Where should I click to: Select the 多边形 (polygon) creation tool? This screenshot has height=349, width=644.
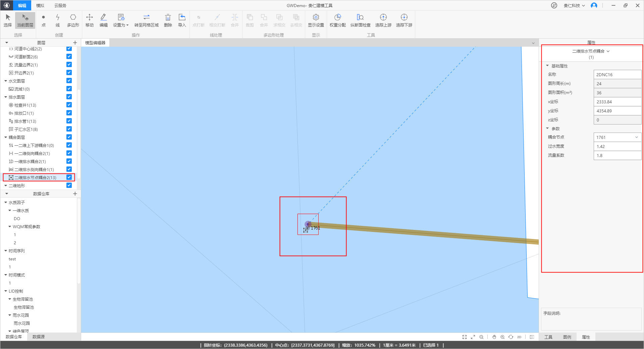(73, 20)
